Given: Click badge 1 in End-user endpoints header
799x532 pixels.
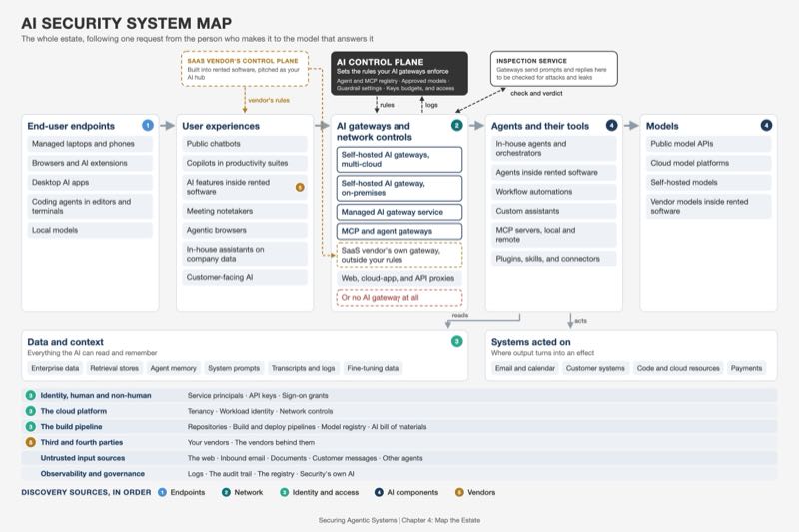Looking at the screenshot, I should pyautogui.click(x=148, y=125).
